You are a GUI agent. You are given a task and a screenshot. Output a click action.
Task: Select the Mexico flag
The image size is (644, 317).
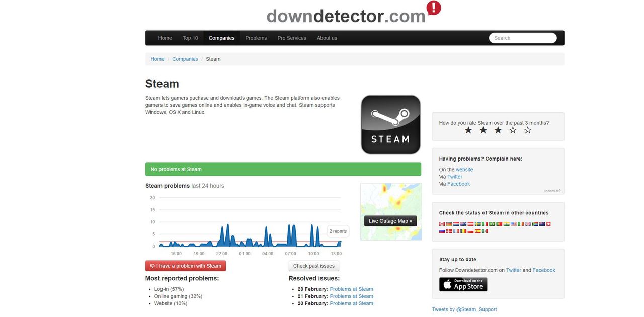tap(485, 231)
